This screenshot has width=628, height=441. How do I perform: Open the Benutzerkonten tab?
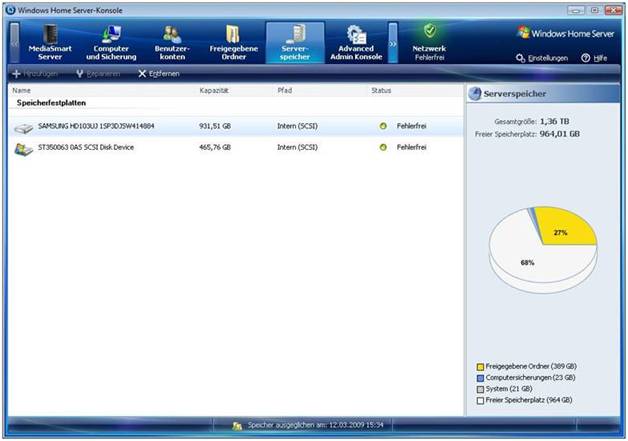172,42
